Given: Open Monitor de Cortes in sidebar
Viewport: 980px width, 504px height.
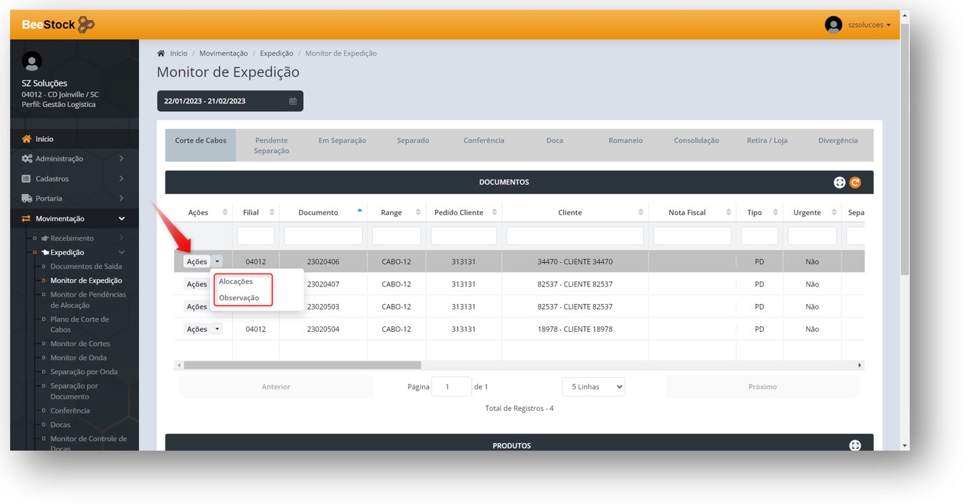Looking at the screenshot, I should (80, 344).
